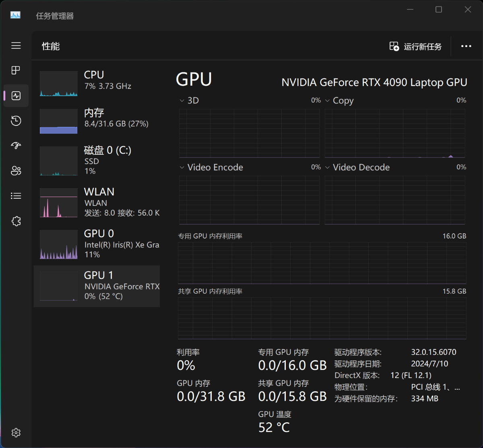The image size is (483, 448).
Task: Select the 磁盘 0 (C:) item
Action: (97, 160)
